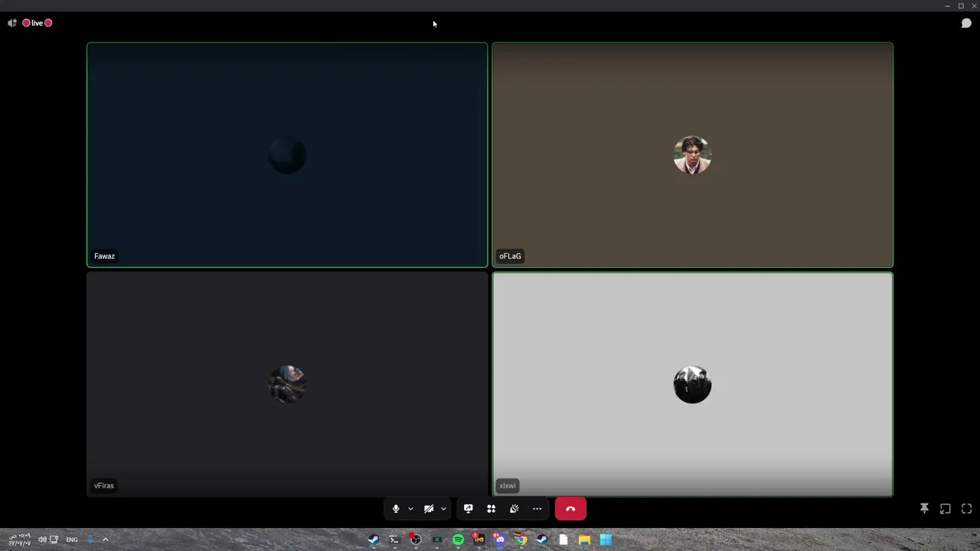Open first Steam icon in taskbar

click(x=373, y=540)
